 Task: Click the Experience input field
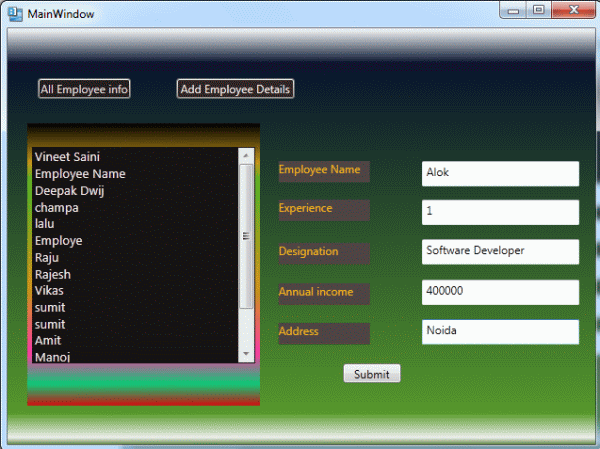pos(500,212)
